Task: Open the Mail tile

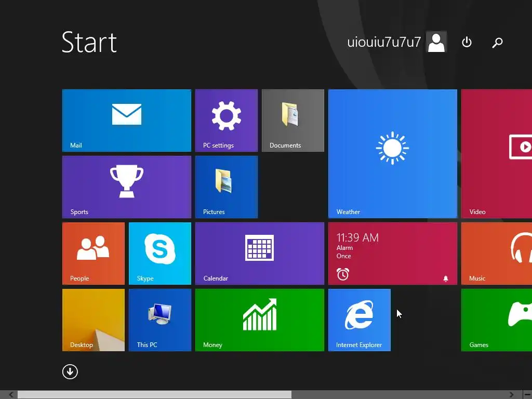Action: 127,121
